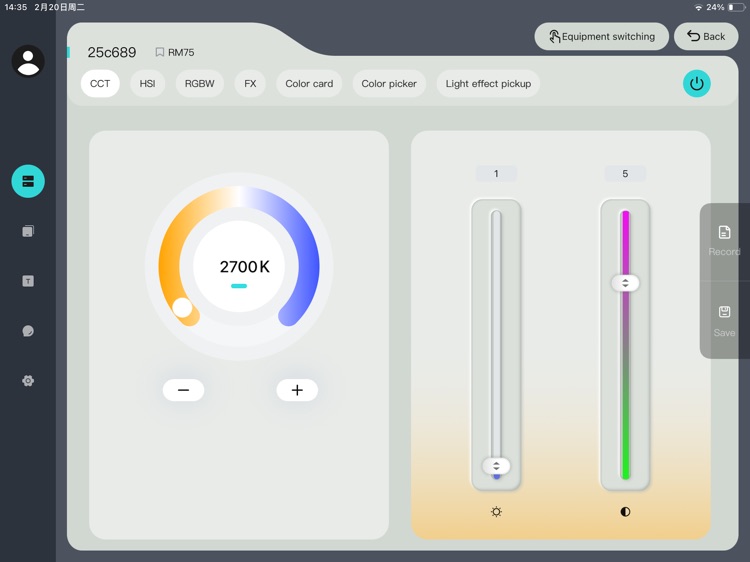Click the 2700K temperature value
Screen dimensions: 750x562
click(x=244, y=266)
